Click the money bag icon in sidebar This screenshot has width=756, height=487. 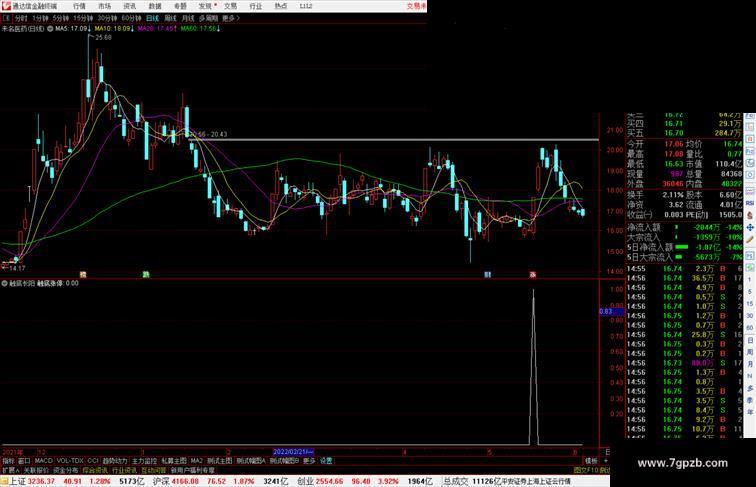(x=750, y=216)
